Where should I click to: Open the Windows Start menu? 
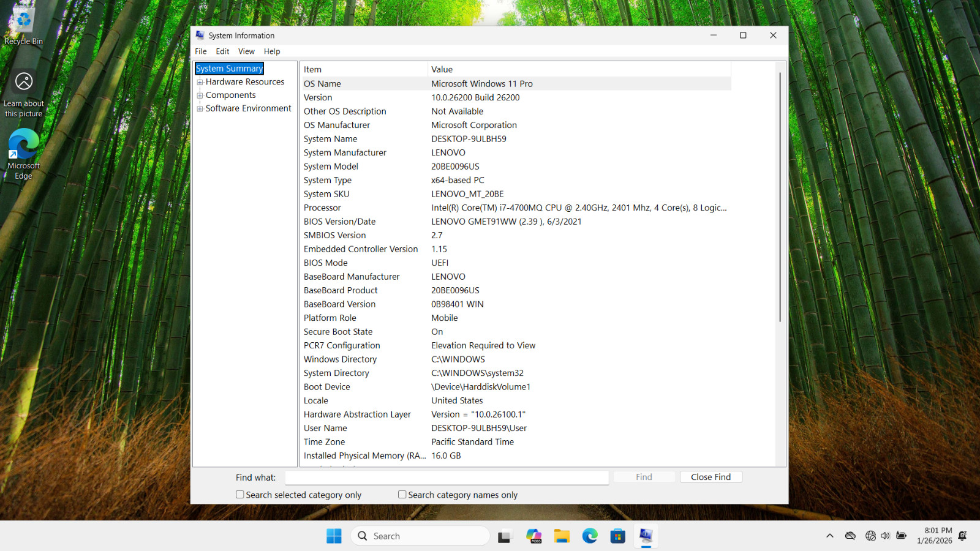pos(334,536)
